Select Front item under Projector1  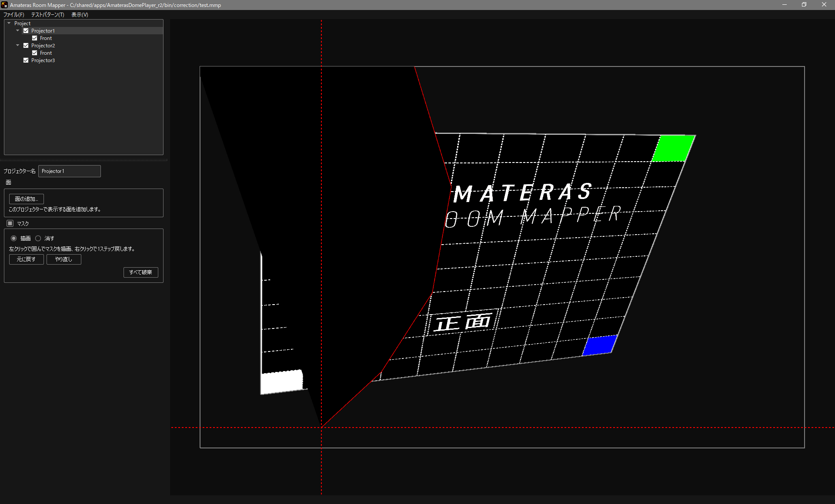(46, 38)
